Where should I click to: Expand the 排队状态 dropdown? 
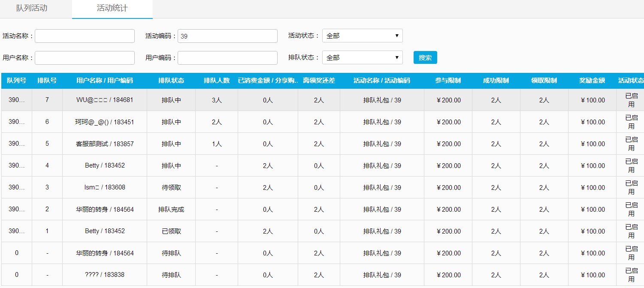362,58
